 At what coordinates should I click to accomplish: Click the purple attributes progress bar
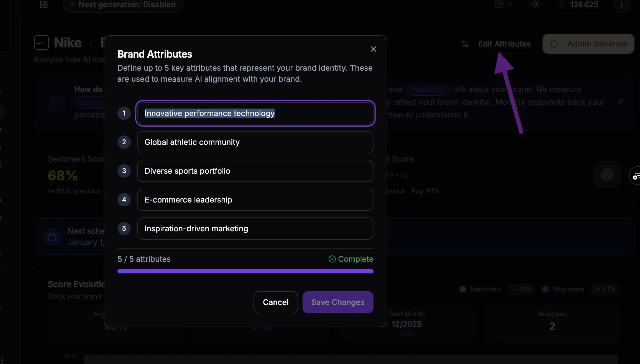(245, 271)
